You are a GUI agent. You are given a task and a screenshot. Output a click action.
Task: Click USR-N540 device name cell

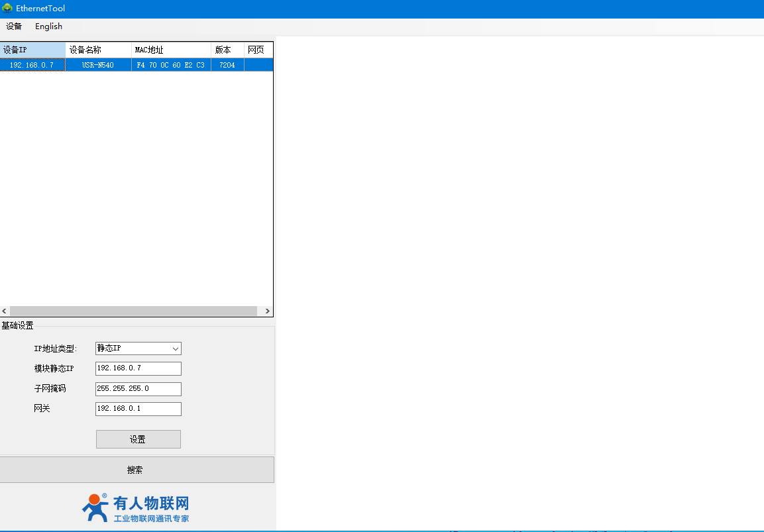98,65
